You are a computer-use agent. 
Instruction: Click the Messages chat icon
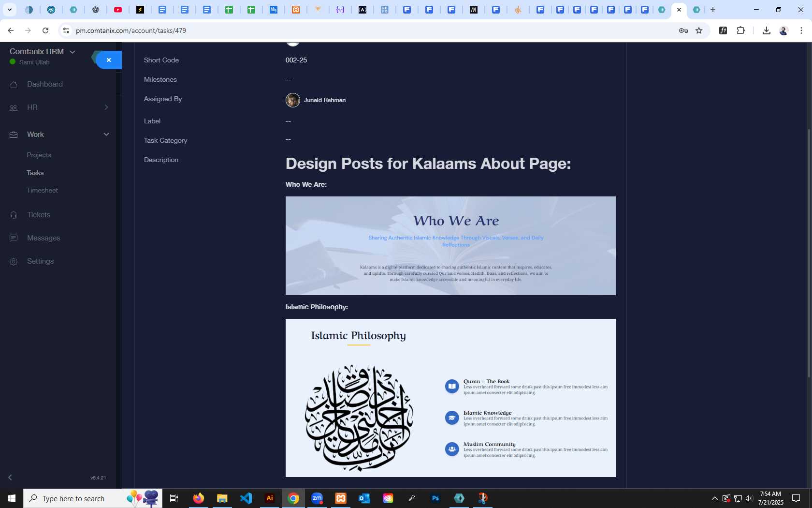pos(14,238)
